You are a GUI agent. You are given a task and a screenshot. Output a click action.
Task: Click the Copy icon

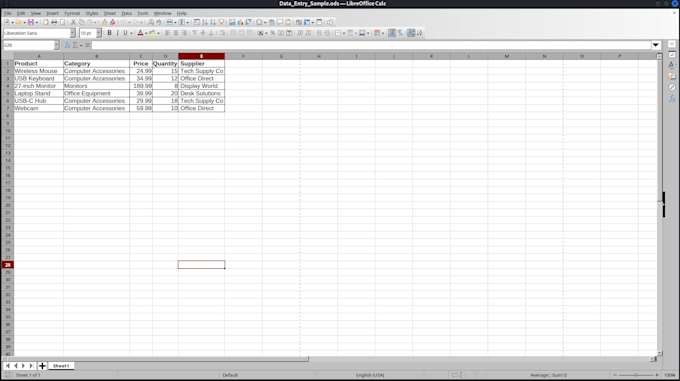point(82,22)
